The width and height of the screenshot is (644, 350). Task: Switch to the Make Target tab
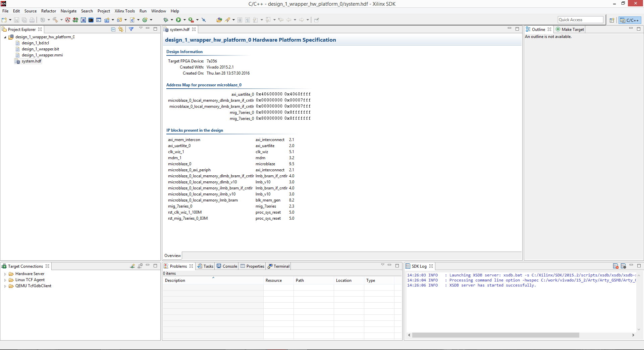[570, 30]
